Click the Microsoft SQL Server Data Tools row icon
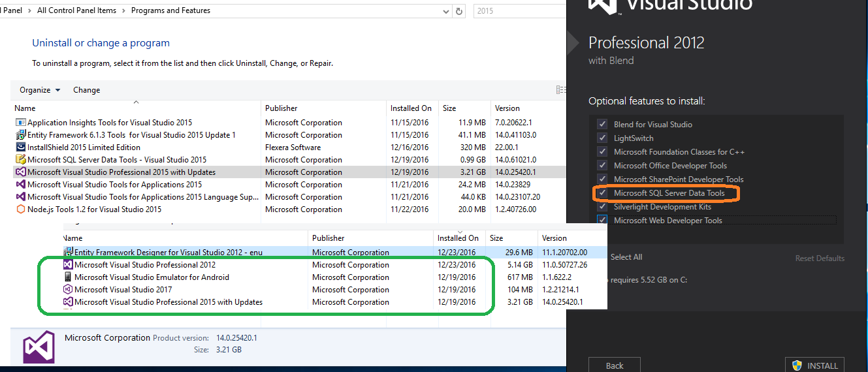Viewport: 868px width, 372px height. (20, 160)
